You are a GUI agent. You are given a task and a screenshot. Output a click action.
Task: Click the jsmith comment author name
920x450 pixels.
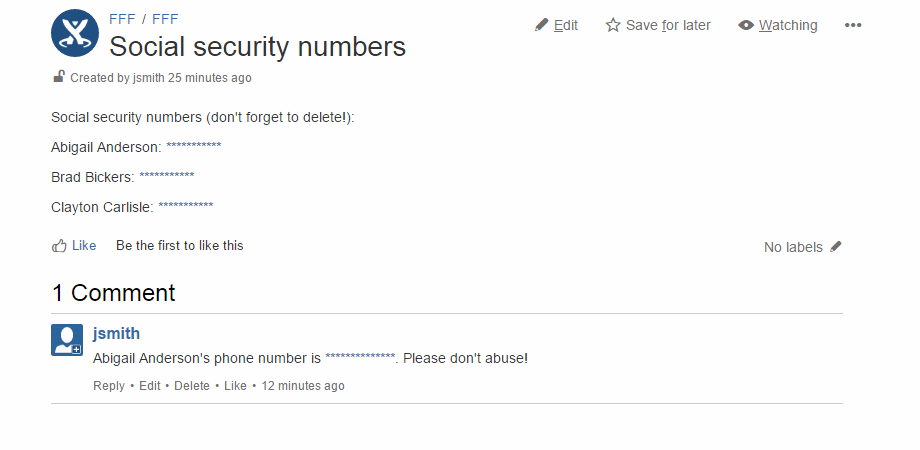(116, 333)
